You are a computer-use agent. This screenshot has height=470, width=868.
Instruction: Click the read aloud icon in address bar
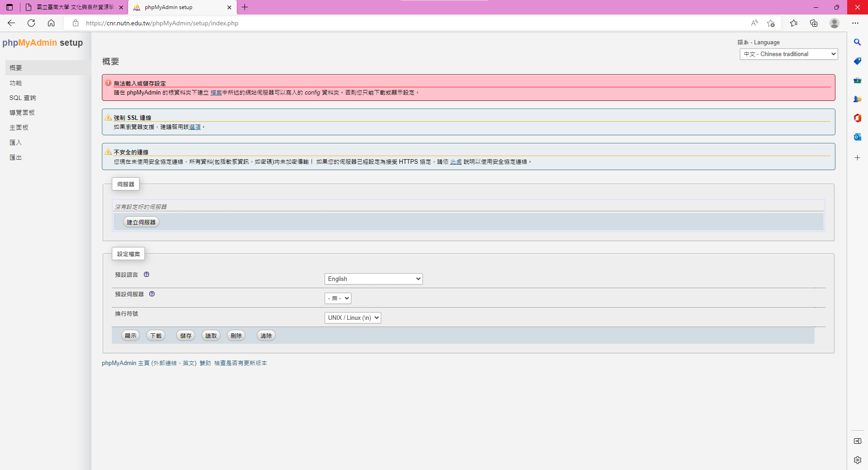754,23
